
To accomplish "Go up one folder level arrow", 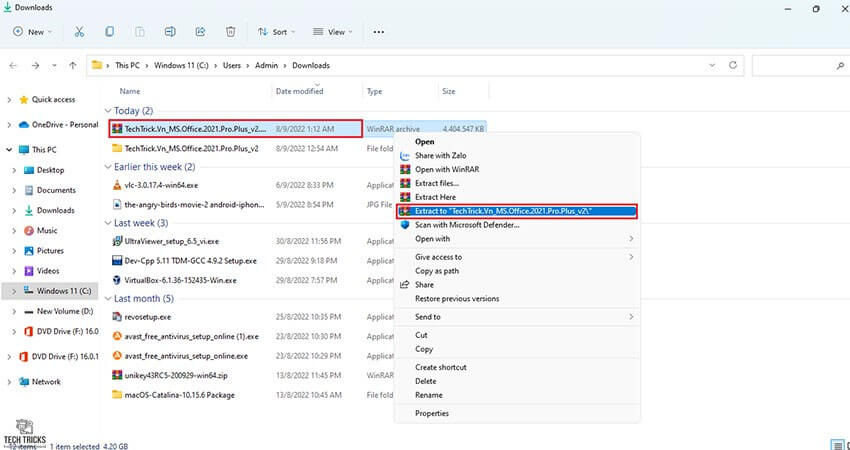I will (x=73, y=65).
